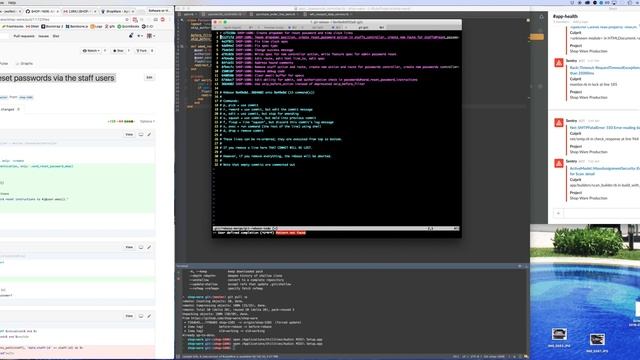Click the left desktop image file thumbnail
The height and width of the screenshot is (360, 640).
pyautogui.click(x=559, y=334)
